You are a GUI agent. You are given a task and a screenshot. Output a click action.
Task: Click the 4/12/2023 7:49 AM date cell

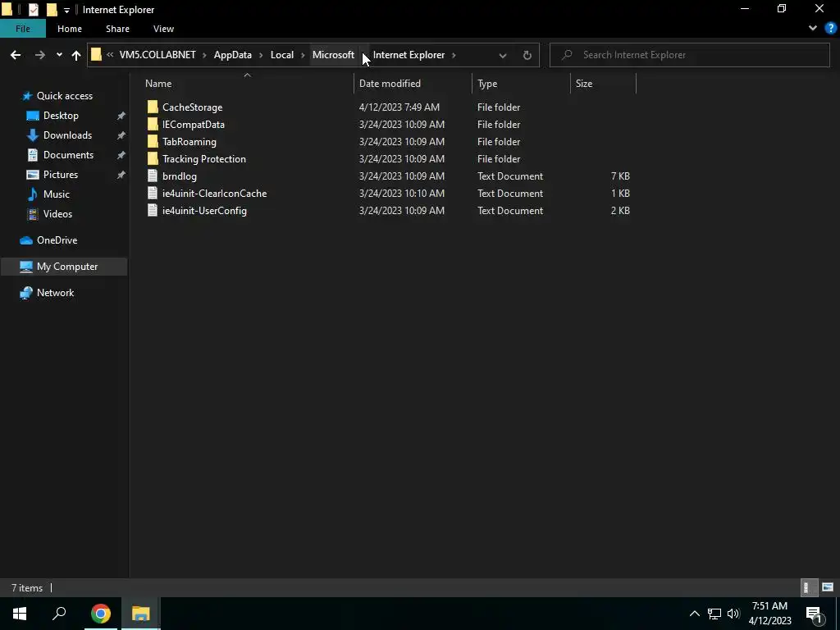[x=399, y=107]
